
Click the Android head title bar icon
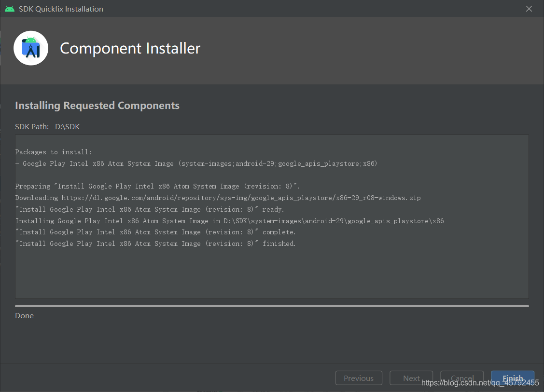pos(10,9)
